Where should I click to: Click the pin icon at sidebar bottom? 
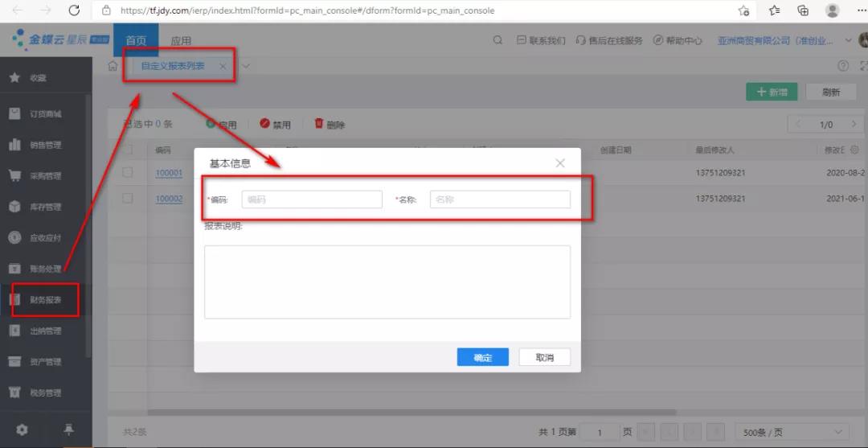coord(68,430)
